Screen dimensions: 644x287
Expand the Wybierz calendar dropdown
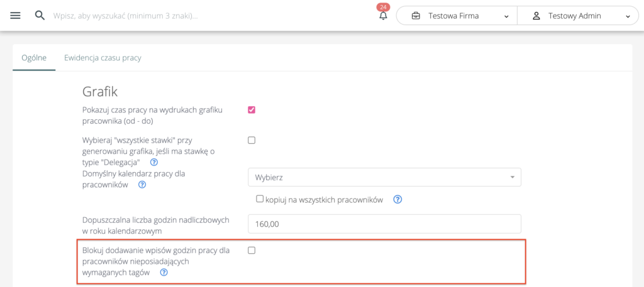pyautogui.click(x=384, y=178)
